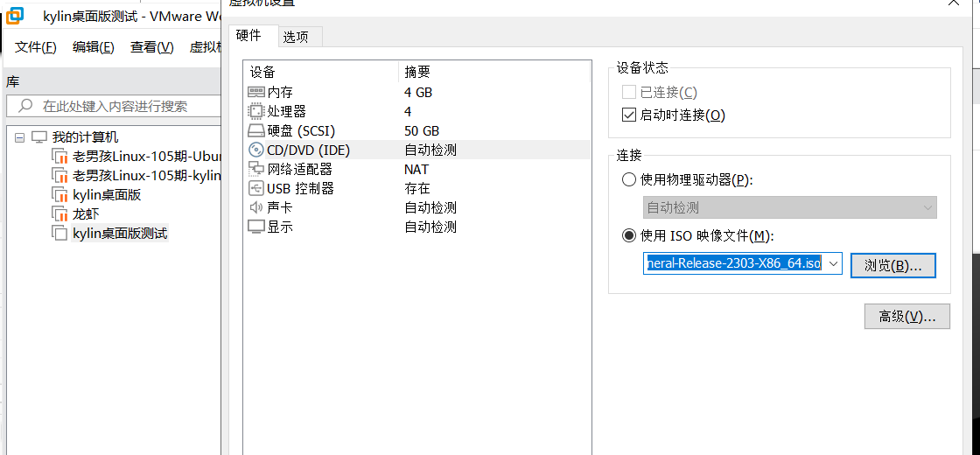Collapse the 我的计算机 tree node
This screenshot has height=455, width=980.
(x=19, y=136)
